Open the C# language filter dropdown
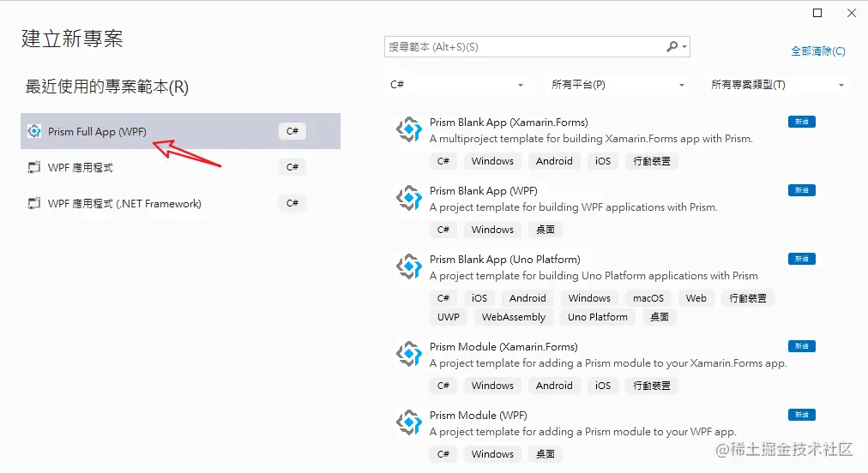Image resolution: width=868 pixels, height=473 pixels. [x=456, y=85]
